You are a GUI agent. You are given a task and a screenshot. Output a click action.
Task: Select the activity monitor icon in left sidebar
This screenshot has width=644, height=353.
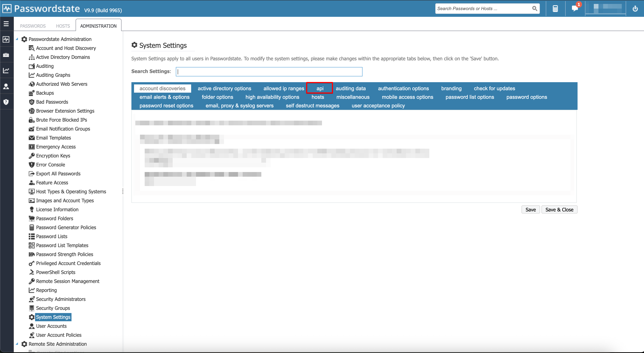(6, 39)
